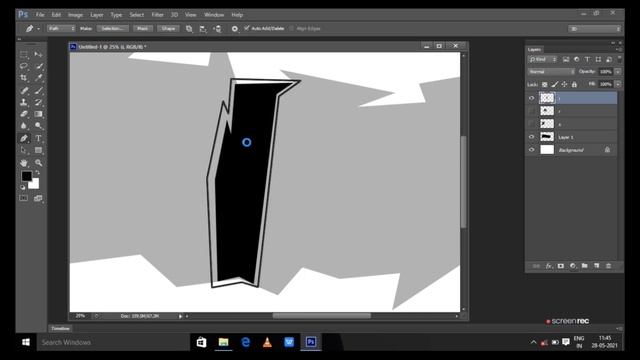The height and width of the screenshot is (360, 640).
Task: Hide the selected top layer
Action: pos(531,98)
